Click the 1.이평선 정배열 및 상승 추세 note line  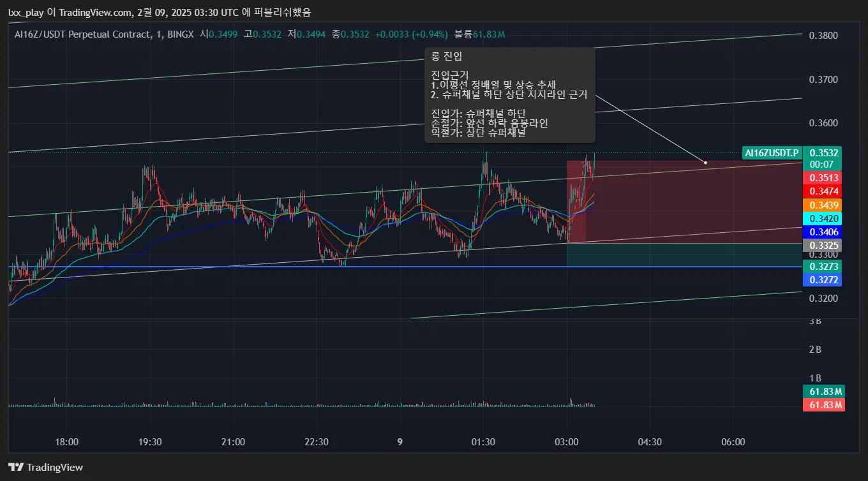point(493,85)
